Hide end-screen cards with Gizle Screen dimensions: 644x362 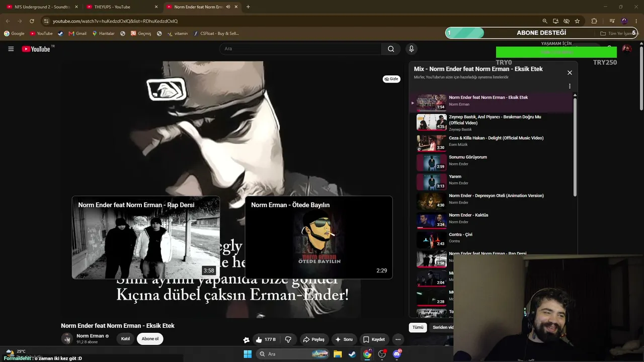391,79
